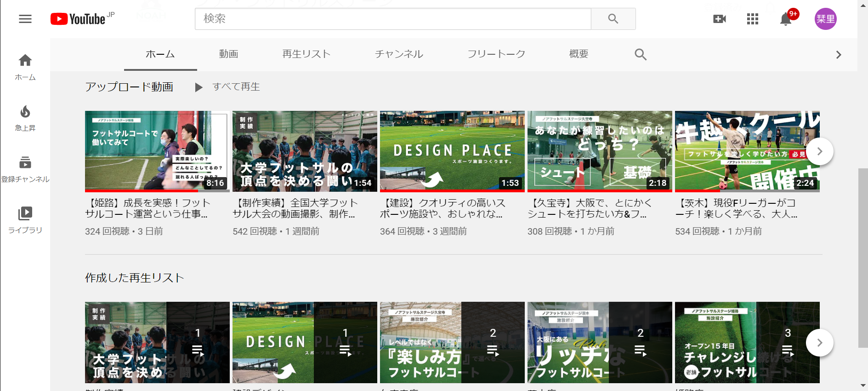Click the すべて再生 play triangle icon
Image resolution: width=868 pixels, height=391 pixels.
[199, 87]
